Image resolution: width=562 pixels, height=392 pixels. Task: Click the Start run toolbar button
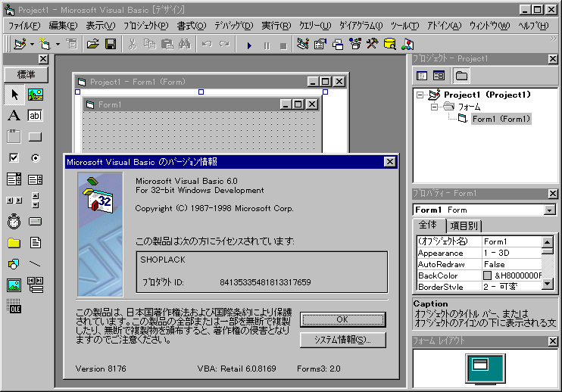tap(249, 45)
